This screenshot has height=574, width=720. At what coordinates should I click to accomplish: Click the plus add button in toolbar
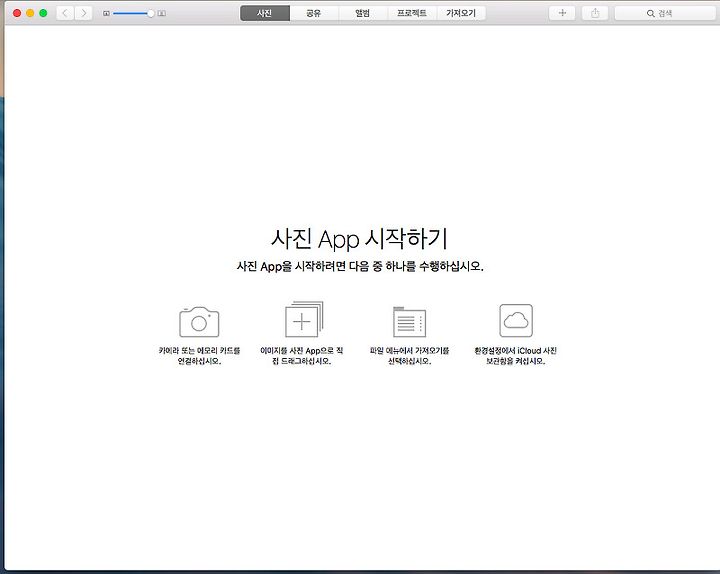(562, 13)
